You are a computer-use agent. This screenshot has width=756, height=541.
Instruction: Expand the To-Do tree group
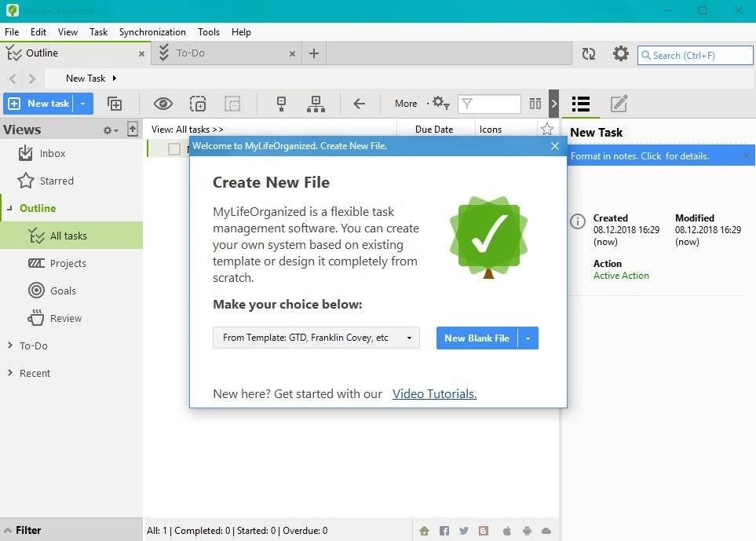point(10,345)
